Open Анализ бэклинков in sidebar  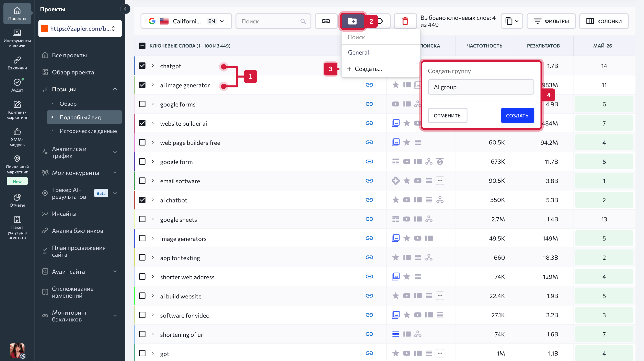[78, 231]
